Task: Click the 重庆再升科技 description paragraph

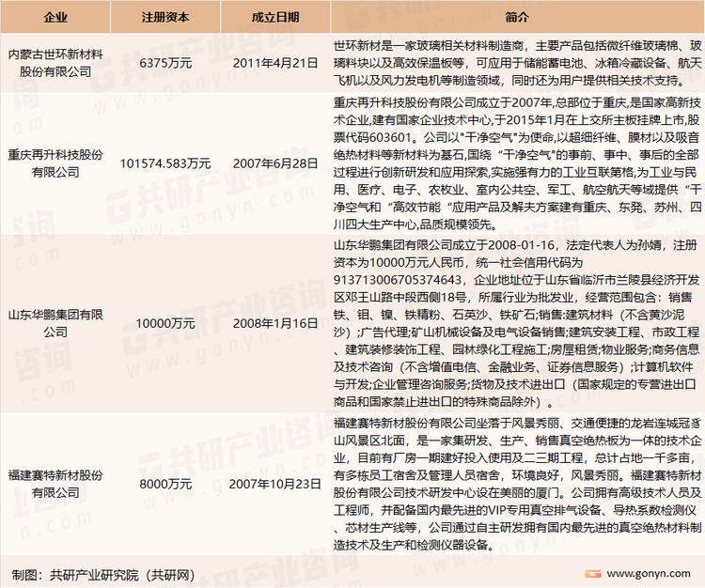Action: (517, 163)
